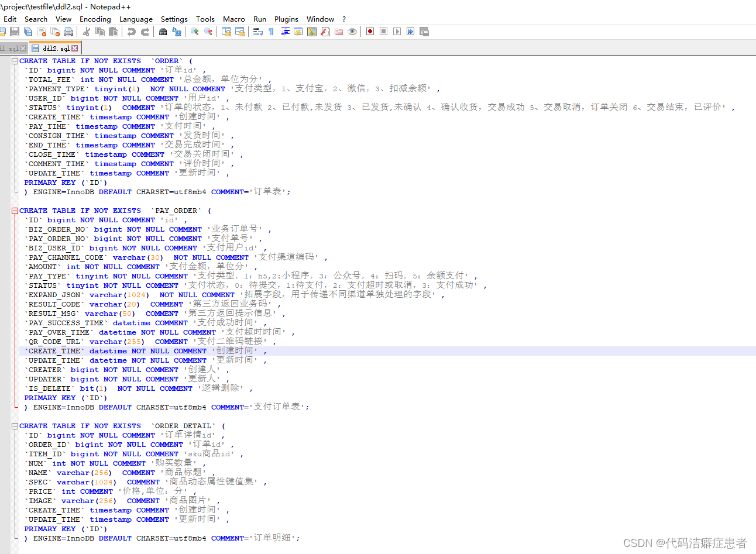Open the Replace tool icon
This screenshot has width=756, height=554.
coord(177,32)
